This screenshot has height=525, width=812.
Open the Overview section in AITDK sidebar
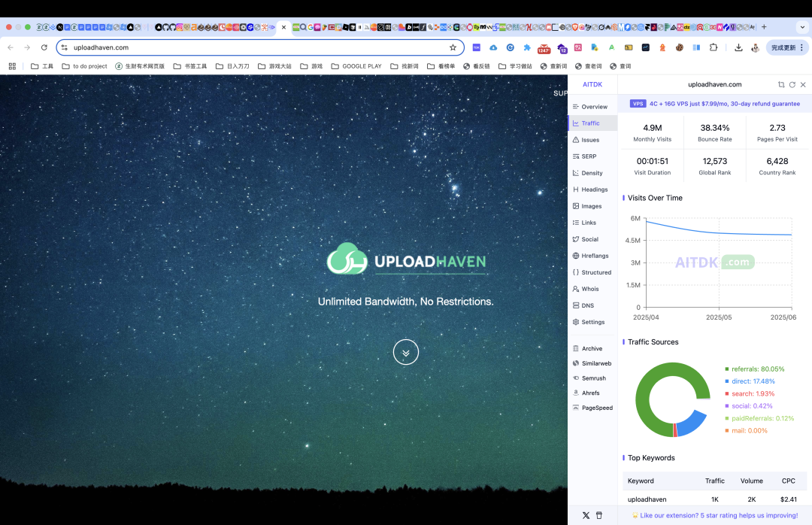(590, 107)
